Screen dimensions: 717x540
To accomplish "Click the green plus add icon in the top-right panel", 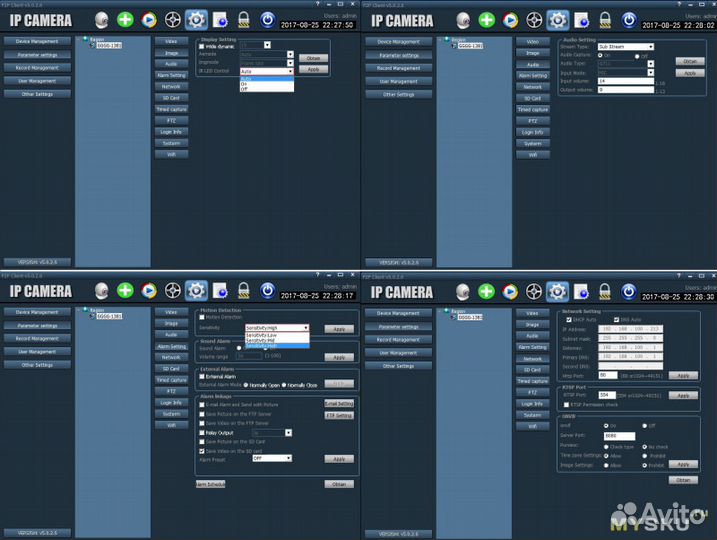I will (x=483, y=19).
